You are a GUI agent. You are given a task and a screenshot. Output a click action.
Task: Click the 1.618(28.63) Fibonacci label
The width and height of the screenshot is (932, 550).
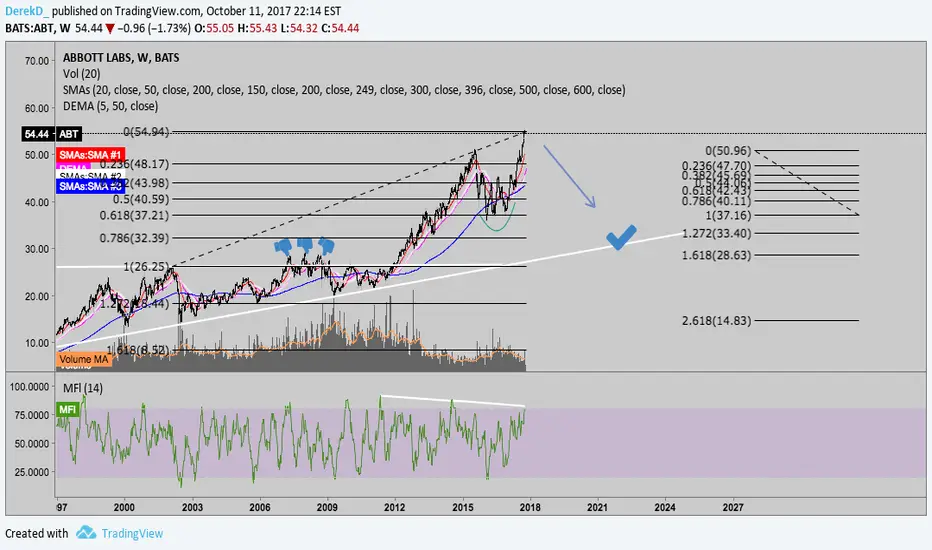point(717,255)
